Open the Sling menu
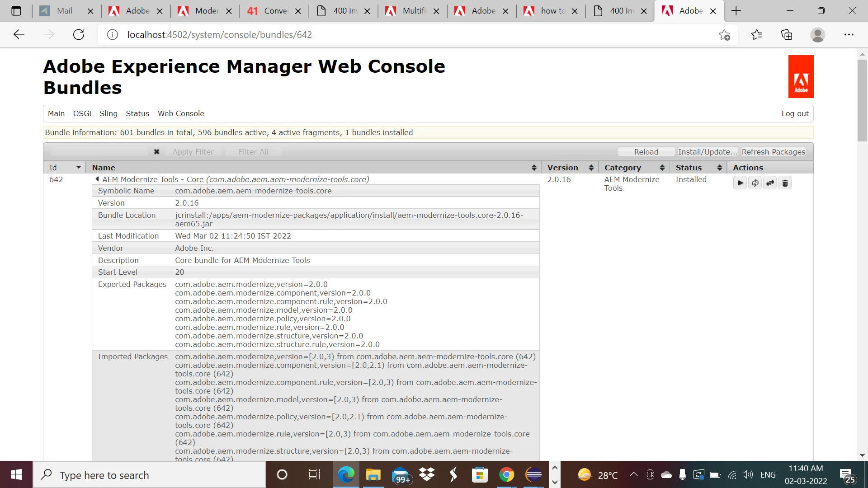868x488 pixels. click(x=108, y=113)
